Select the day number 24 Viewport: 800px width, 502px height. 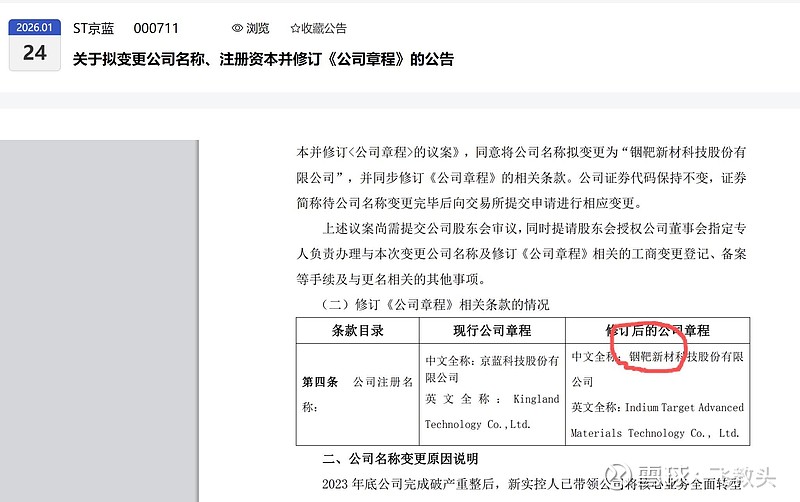35,53
